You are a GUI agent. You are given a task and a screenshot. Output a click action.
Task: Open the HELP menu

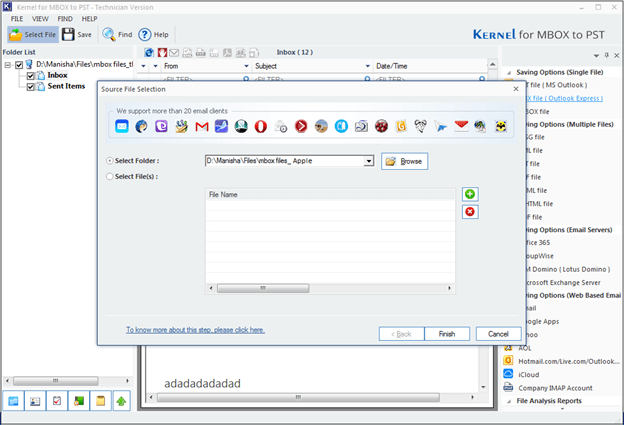[x=90, y=19]
